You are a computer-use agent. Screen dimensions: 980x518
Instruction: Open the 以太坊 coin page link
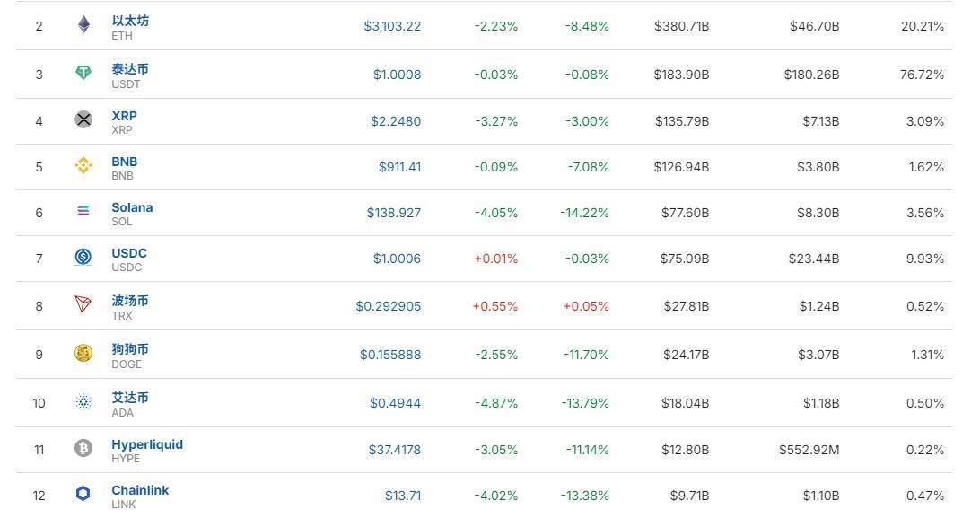[130, 21]
